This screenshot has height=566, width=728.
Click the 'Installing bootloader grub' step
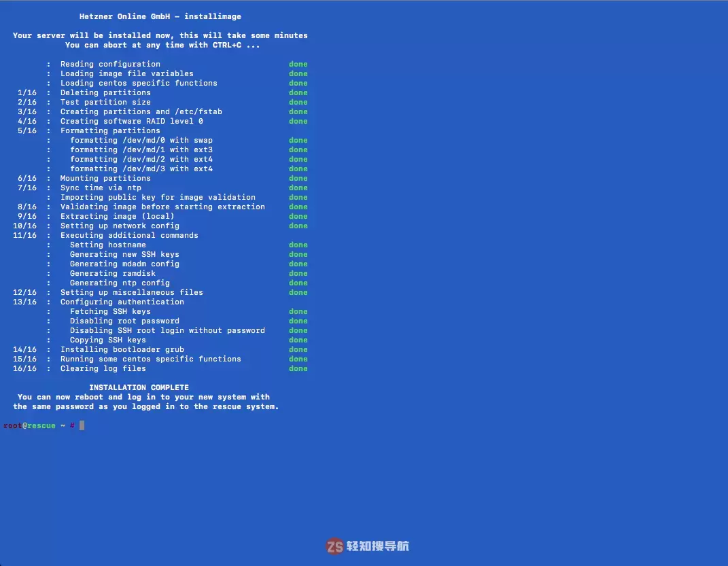122,349
